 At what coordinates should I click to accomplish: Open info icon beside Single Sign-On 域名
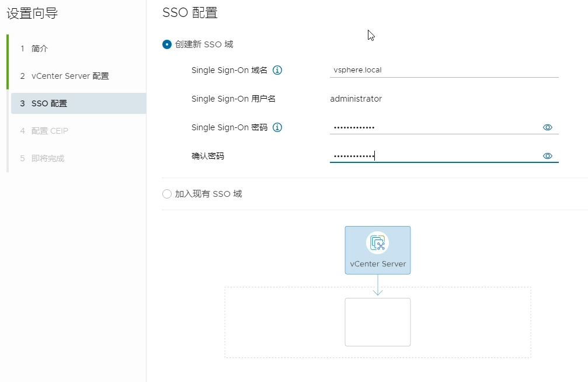[277, 70]
